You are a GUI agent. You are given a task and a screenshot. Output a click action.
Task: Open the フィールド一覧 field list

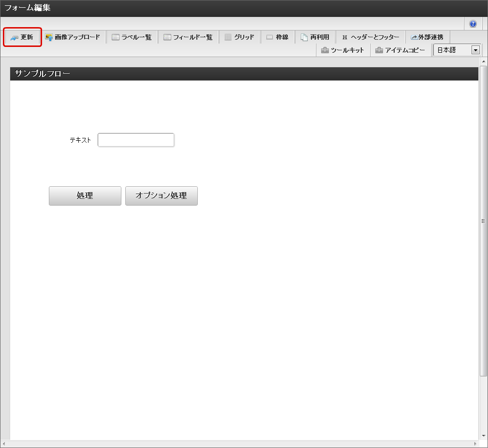188,37
